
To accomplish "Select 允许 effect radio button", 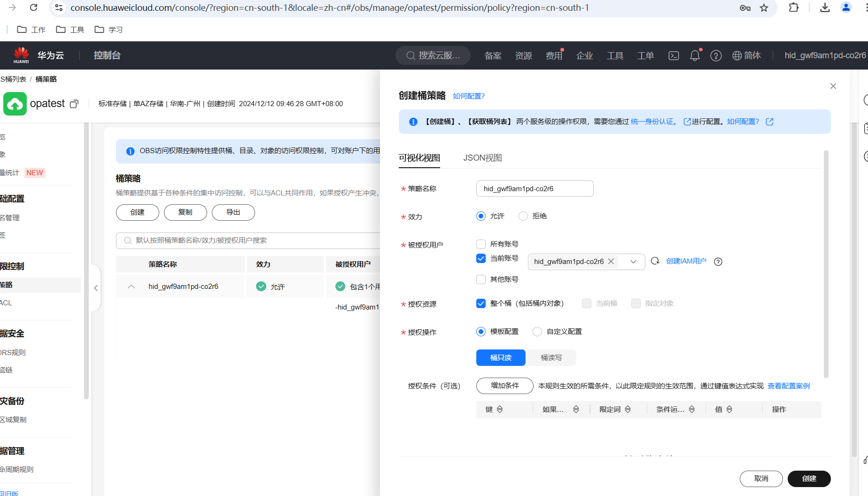I will [x=481, y=216].
